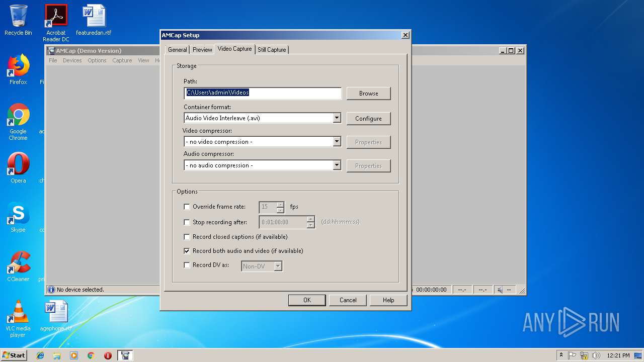Click AMCap main window title icon
The image size is (644, 362).
tap(51, 51)
